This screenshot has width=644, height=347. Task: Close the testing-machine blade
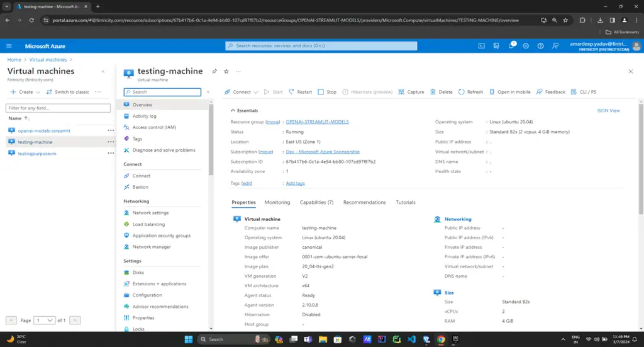[x=630, y=72]
